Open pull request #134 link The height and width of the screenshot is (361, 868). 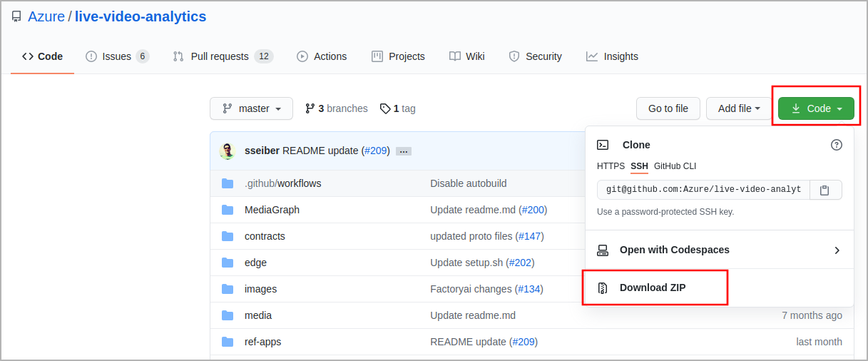point(529,289)
